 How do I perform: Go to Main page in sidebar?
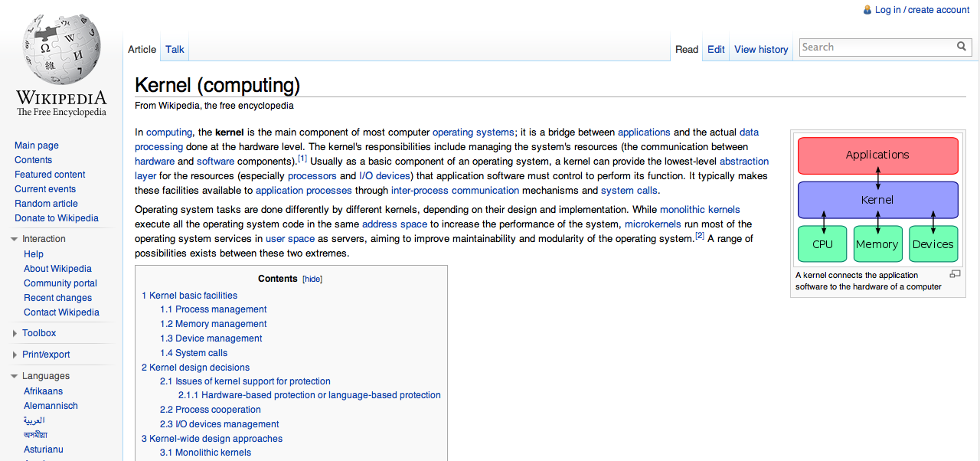click(37, 145)
